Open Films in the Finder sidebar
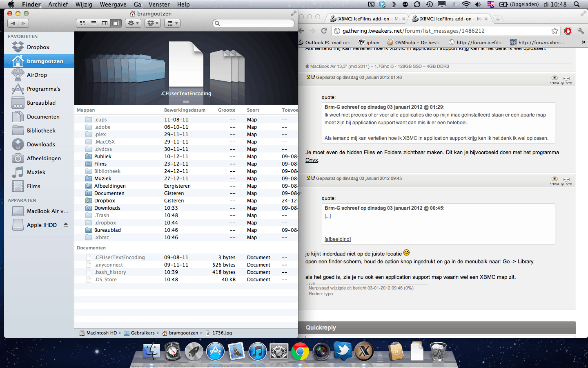Viewport: 588px width, 368px height. pyautogui.click(x=39, y=186)
